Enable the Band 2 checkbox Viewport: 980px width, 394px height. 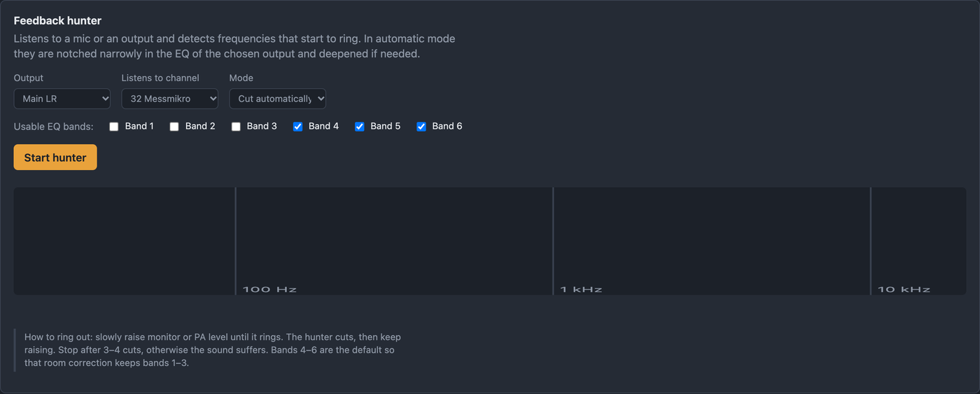point(174,127)
